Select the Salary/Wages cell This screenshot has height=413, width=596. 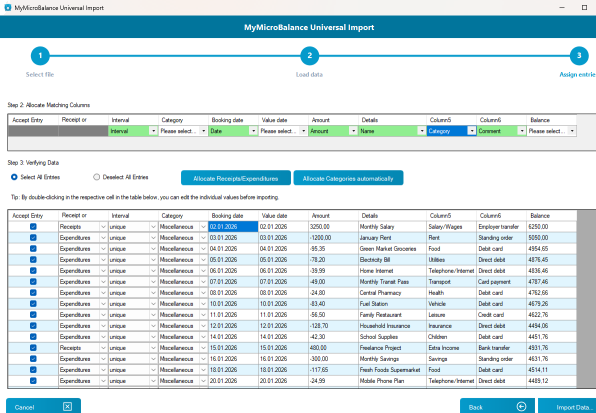tap(452, 226)
